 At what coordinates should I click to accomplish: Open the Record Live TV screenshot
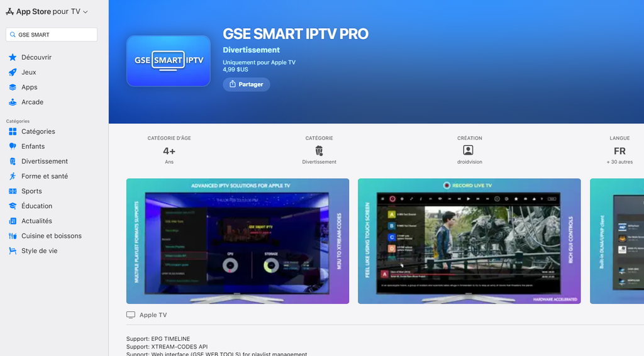click(x=469, y=241)
